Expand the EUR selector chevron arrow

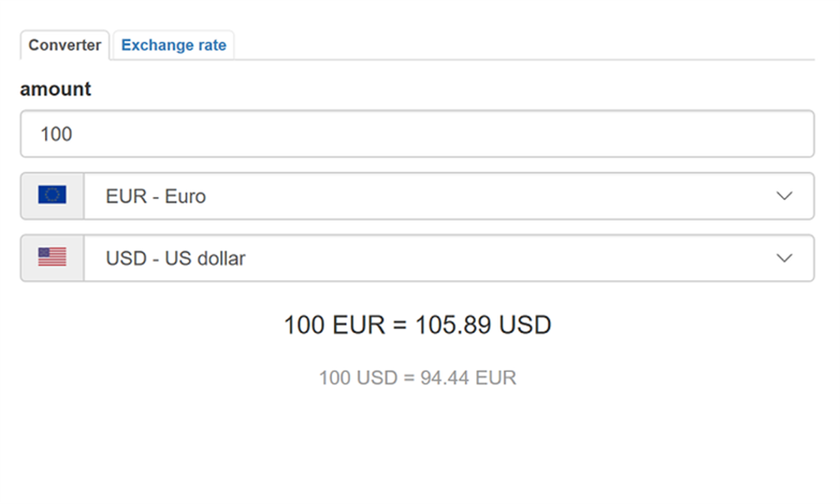pyautogui.click(x=785, y=196)
